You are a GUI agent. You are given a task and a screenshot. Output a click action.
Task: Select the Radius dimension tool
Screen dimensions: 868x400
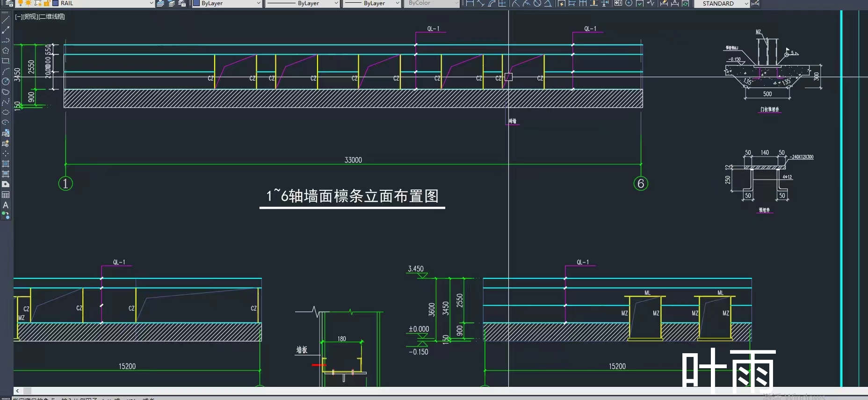(x=516, y=3)
